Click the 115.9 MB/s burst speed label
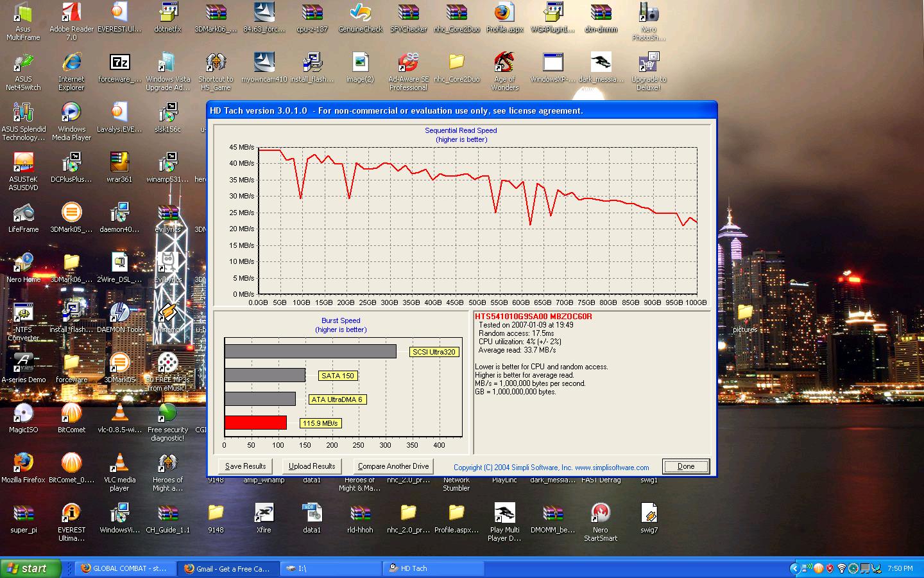The height and width of the screenshot is (578, 924). coord(320,423)
